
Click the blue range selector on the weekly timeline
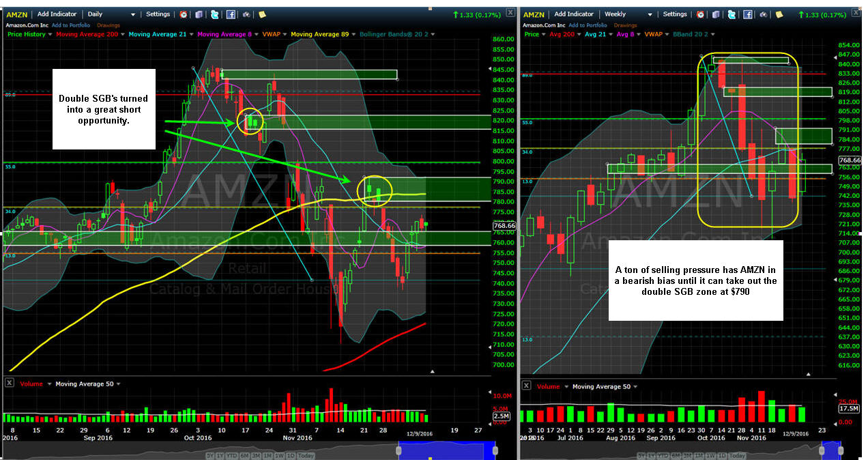832,450
